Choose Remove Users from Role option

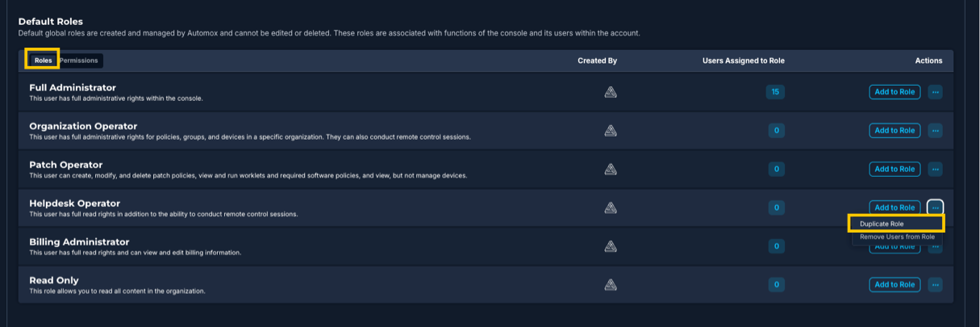coord(897,237)
